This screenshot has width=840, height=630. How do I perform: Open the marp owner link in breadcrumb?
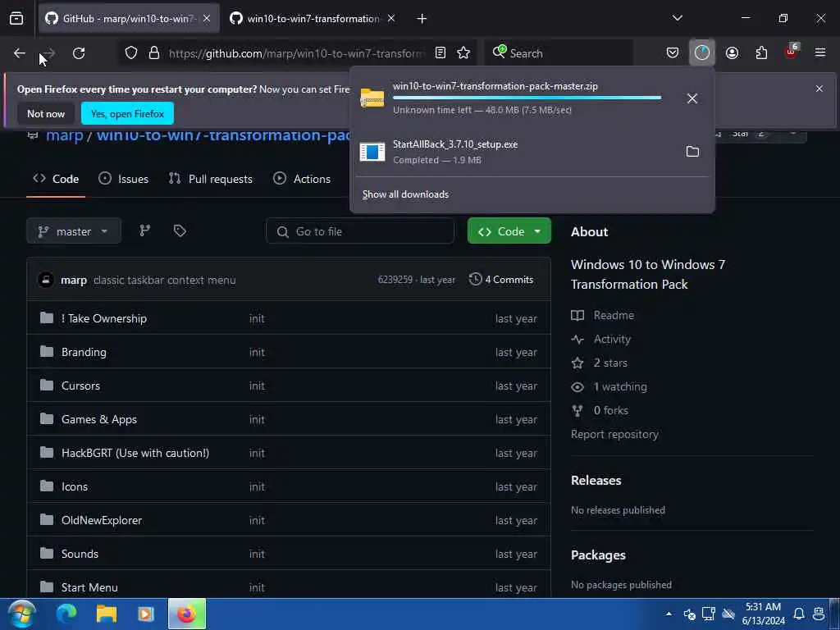pos(64,135)
